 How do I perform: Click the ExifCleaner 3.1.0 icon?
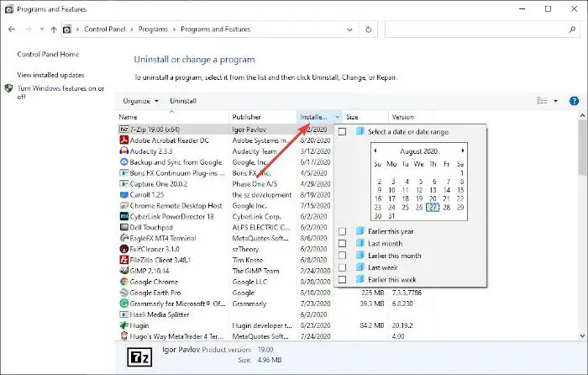tap(123, 249)
